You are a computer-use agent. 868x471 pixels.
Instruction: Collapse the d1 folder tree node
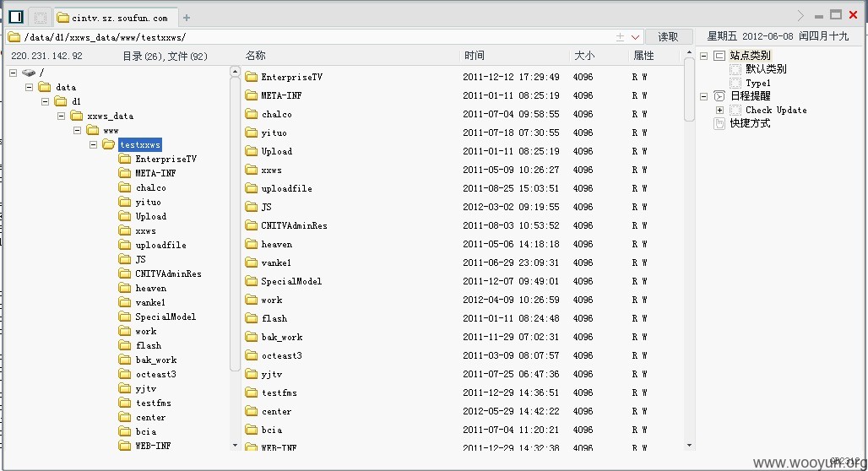click(45, 101)
